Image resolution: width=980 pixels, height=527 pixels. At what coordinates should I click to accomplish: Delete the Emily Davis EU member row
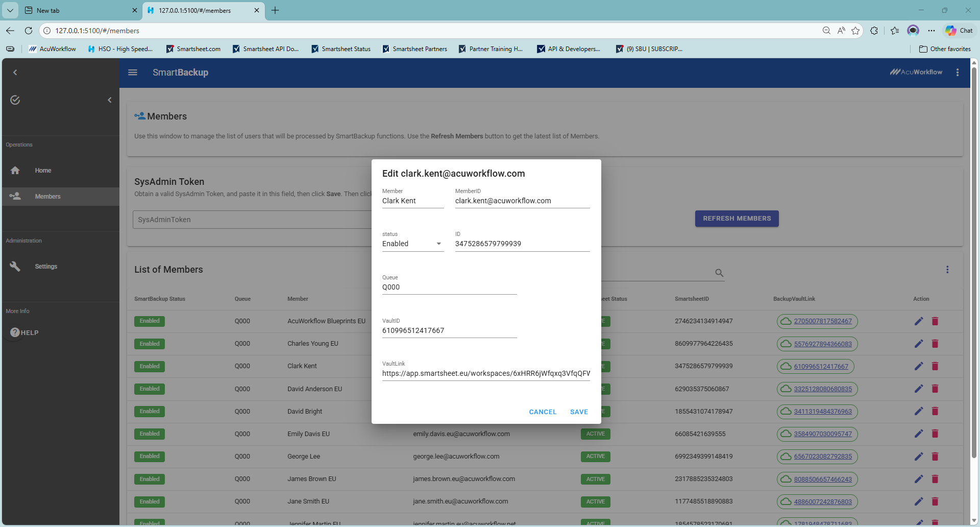(x=935, y=434)
